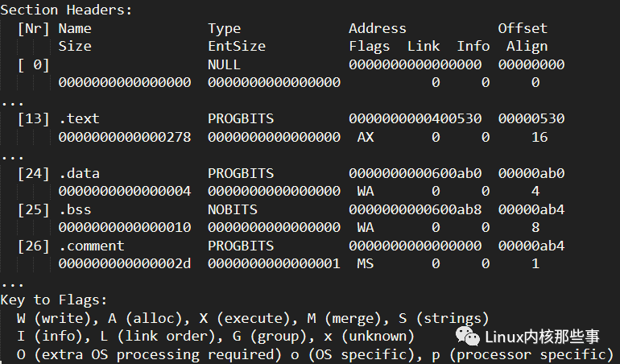Click the "Address" column header
Screen dimensions: 620x364
pos(378,28)
